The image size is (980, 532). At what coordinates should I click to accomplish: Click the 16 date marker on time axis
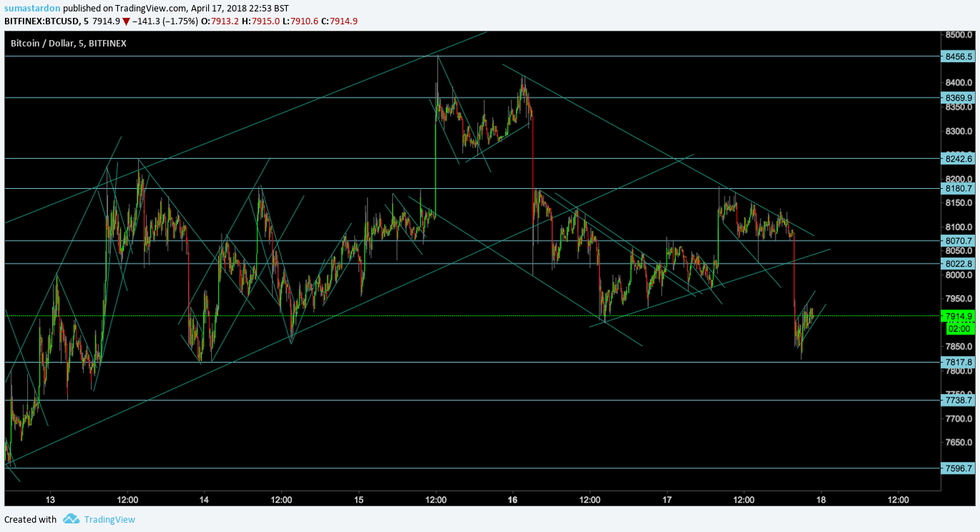coord(512,500)
